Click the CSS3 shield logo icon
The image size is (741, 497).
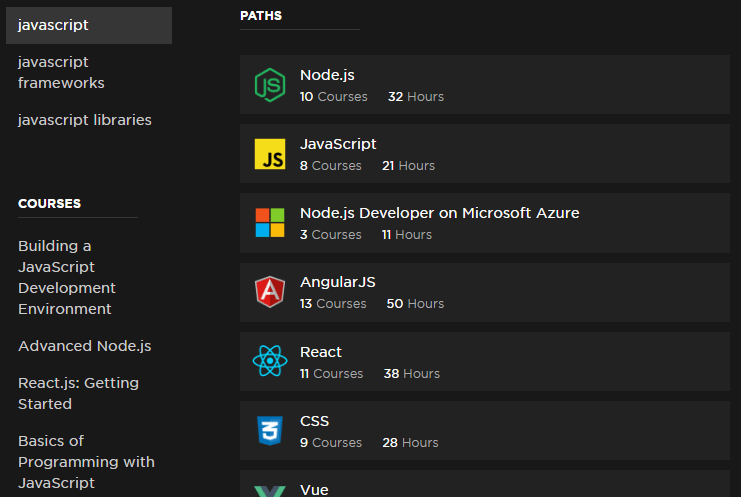270,430
